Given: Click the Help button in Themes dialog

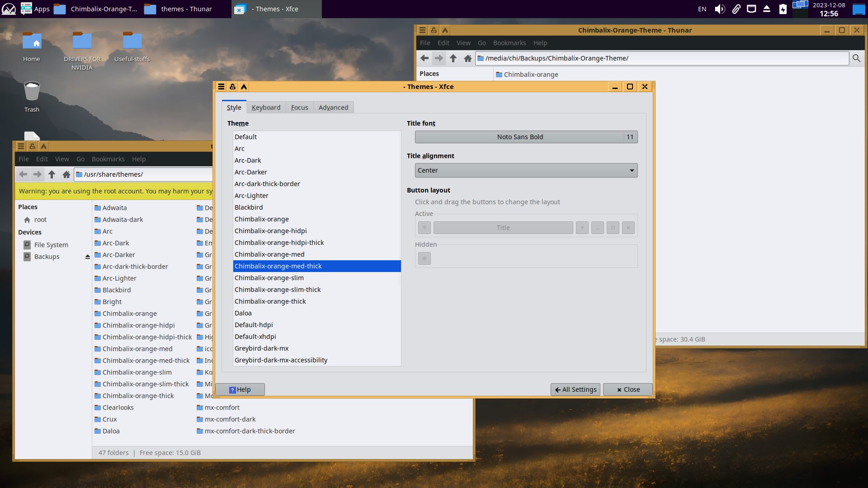Looking at the screenshot, I should click(240, 389).
